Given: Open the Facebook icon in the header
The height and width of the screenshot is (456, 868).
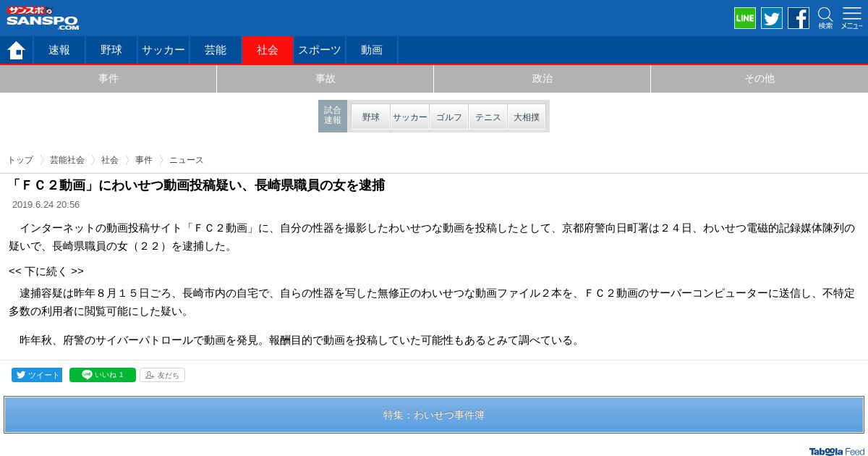Looking at the screenshot, I should [799, 18].
